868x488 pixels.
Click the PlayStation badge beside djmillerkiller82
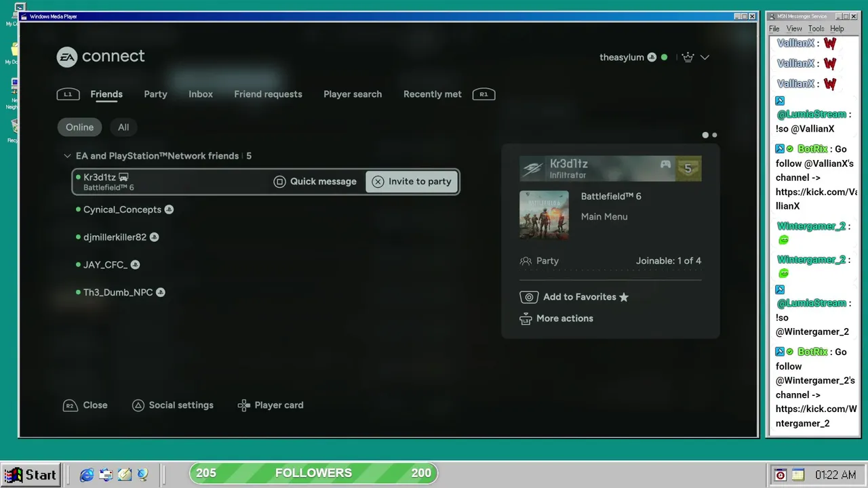pos(154,237)
